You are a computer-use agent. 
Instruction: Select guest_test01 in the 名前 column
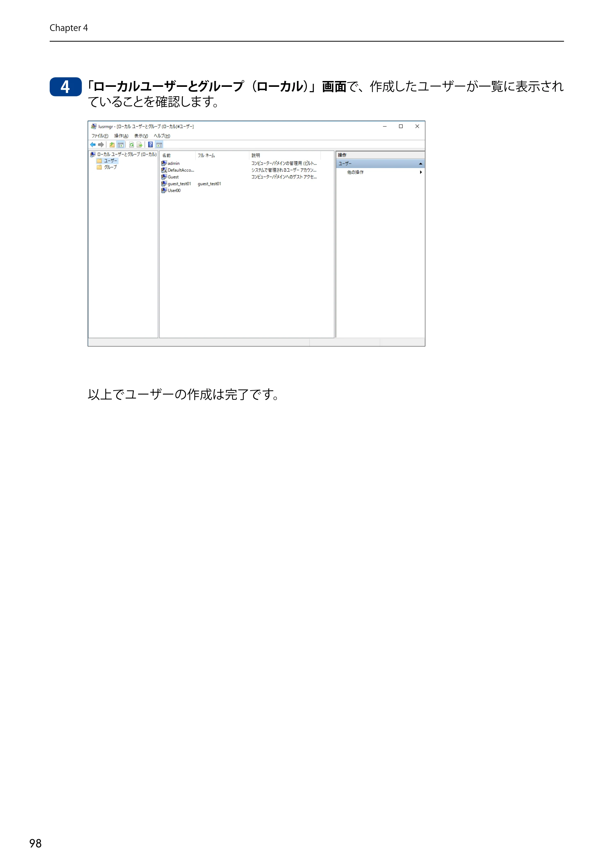pyautogui.click(x=179, y=184)
